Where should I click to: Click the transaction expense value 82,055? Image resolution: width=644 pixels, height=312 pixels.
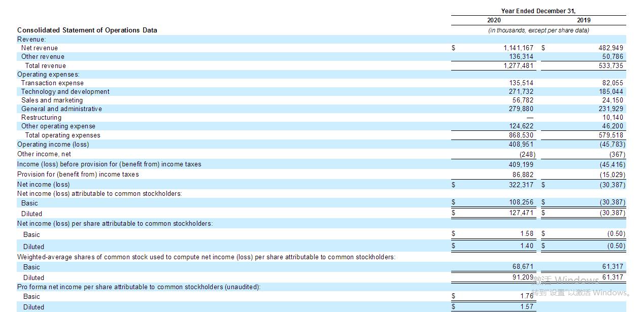pos(613,83)
